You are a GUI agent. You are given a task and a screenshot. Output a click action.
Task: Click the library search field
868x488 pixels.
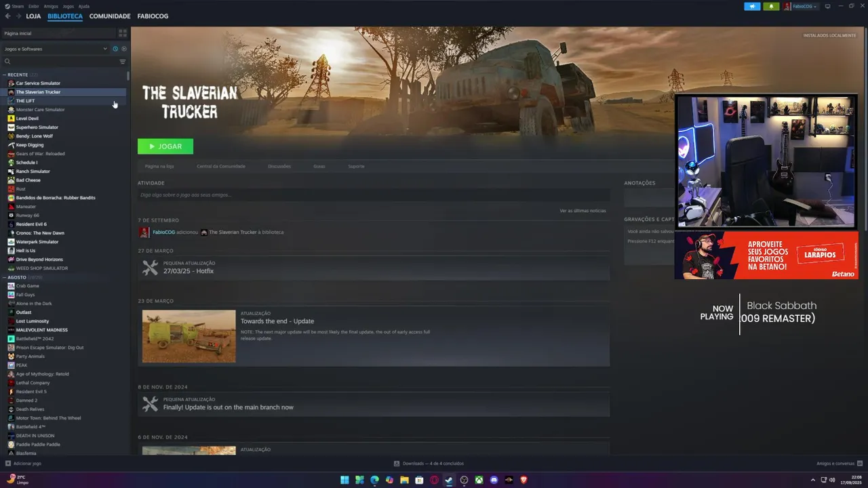point(61,62)
